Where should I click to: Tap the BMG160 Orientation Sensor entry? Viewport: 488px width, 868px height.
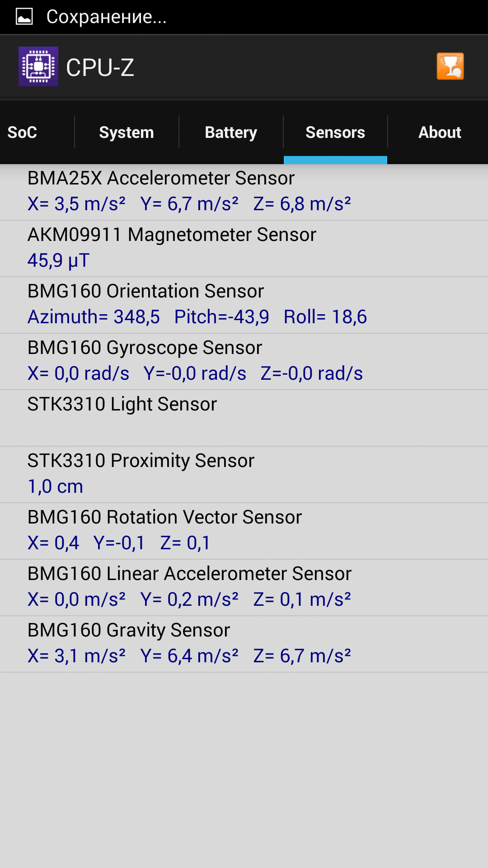(x=244, y=305)
